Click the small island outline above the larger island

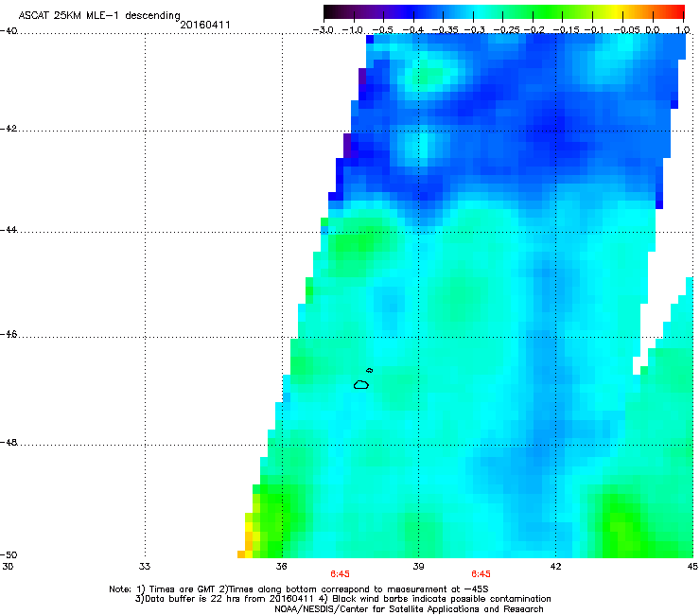370,370
